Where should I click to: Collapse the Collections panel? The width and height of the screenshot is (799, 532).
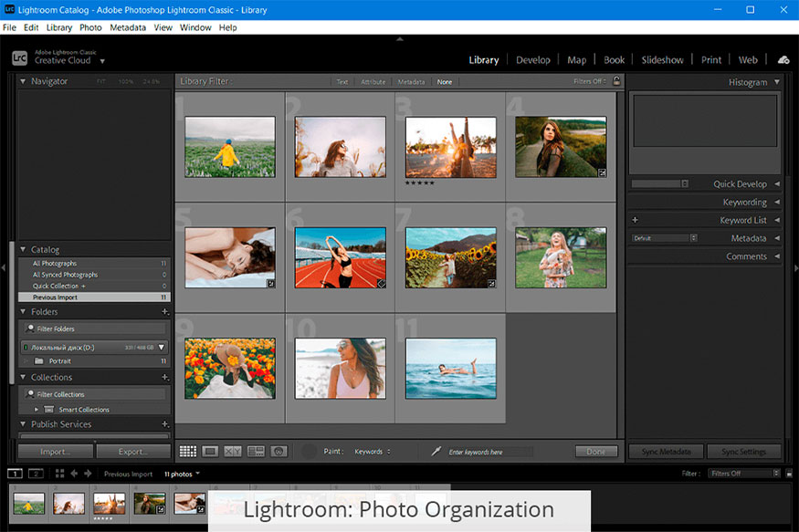tap(23, 377)
